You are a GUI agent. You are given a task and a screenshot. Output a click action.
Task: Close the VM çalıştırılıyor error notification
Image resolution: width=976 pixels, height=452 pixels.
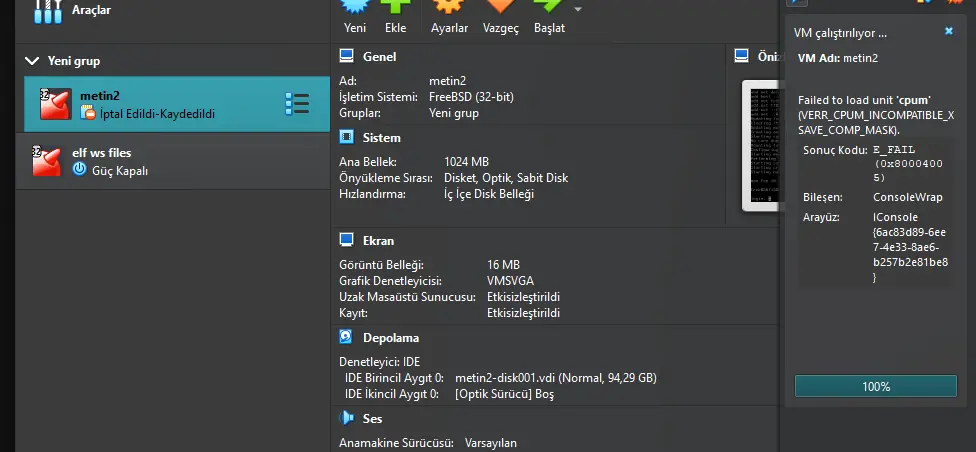click(949, 32)
